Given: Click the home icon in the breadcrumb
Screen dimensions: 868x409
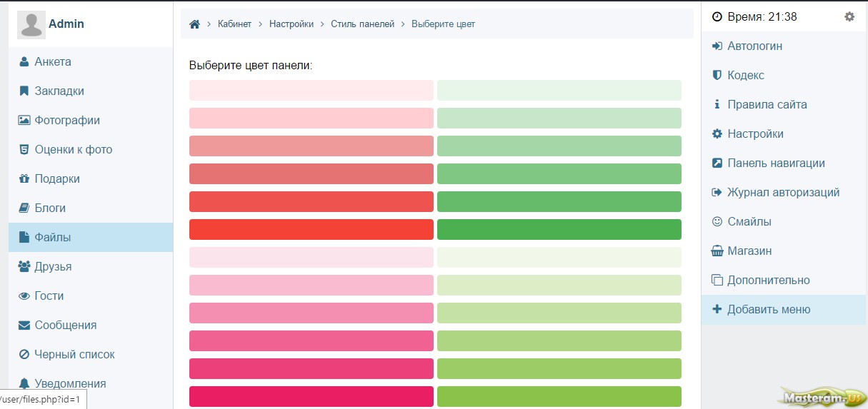Looking at the screenshot, I should pyautogui.click(x=194, y=24).
